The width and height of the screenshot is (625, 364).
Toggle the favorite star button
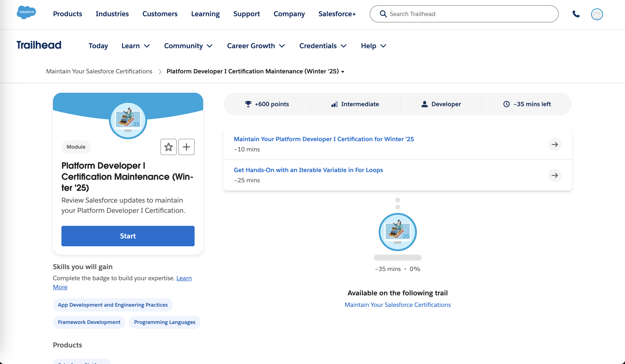[x=168, y=147]
